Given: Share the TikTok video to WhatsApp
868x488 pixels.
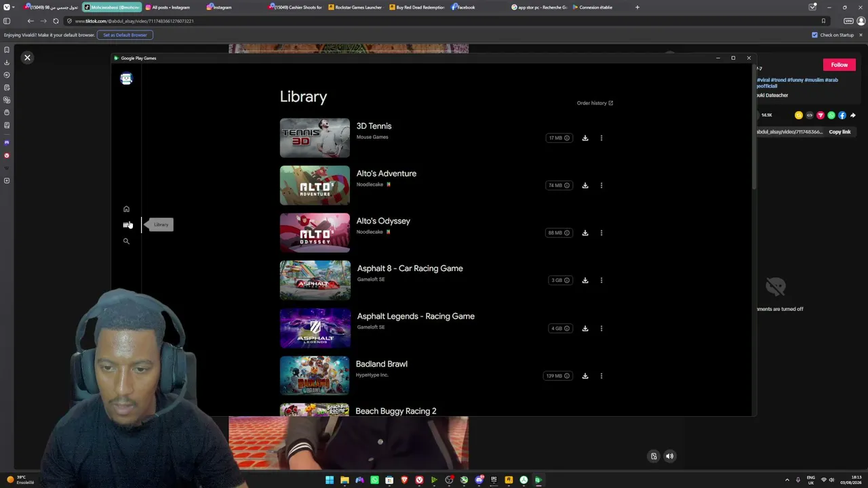Looking at the screenshot, I should 831,115.
